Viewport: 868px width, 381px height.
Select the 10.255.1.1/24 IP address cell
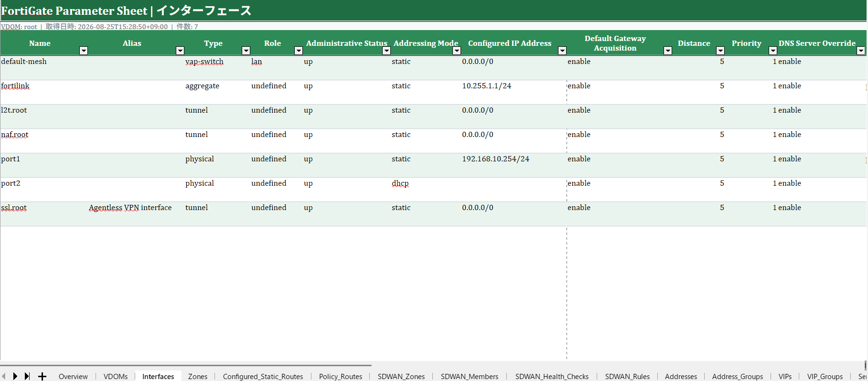514,92
